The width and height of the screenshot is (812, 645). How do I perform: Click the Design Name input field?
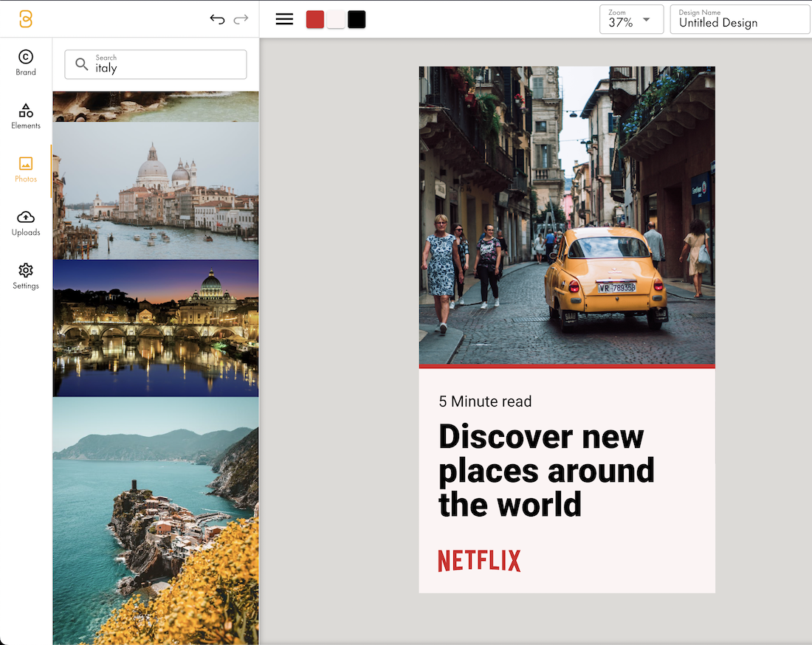740,20
